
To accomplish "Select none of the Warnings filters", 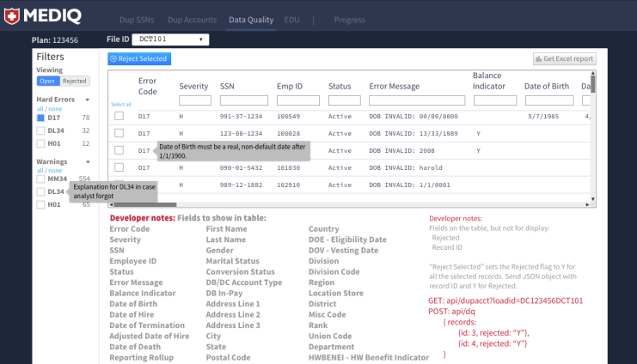I will pos(55,171).
